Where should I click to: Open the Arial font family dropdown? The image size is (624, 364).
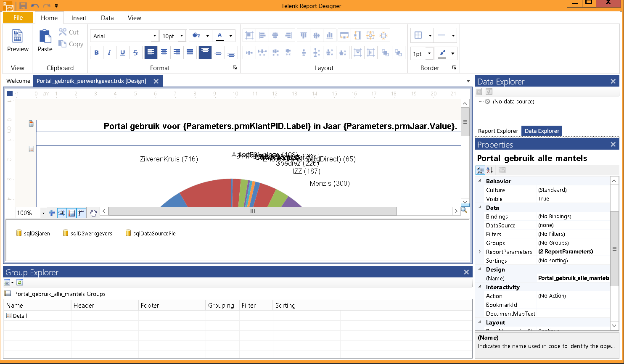[x=155, y=36]
